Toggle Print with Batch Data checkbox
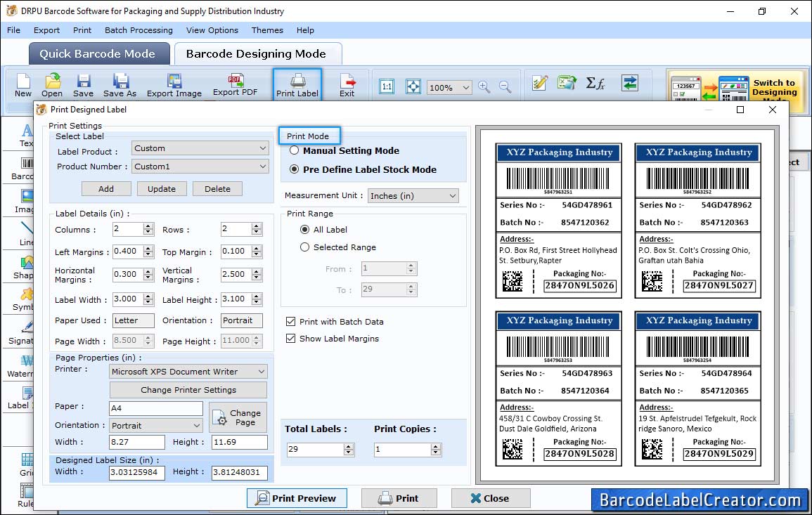 click(290, 321)
